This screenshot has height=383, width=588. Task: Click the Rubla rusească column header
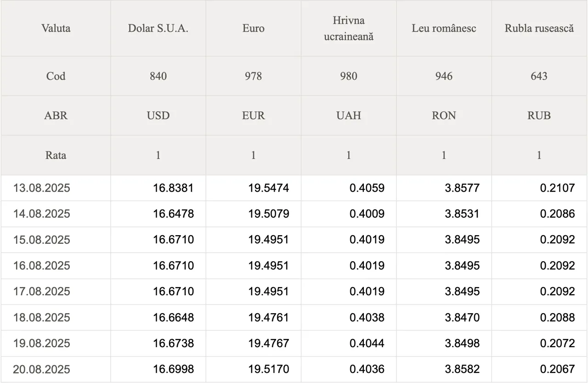coord(539,28)
